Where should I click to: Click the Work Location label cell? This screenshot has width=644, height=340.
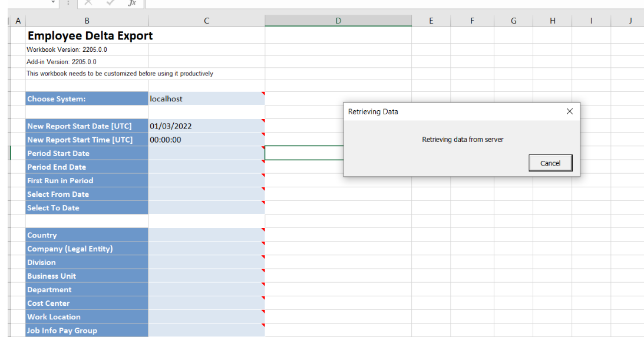coord(87,316)
